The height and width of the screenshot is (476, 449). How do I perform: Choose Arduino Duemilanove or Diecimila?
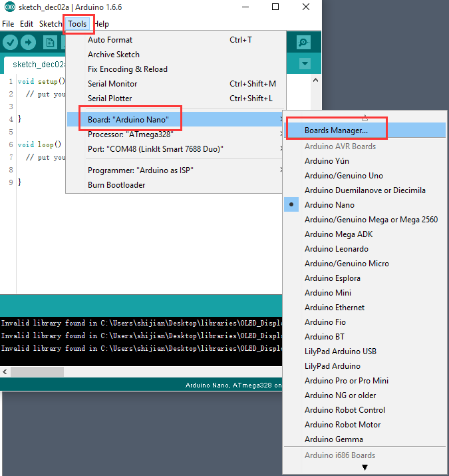click(x=365, y=190)
